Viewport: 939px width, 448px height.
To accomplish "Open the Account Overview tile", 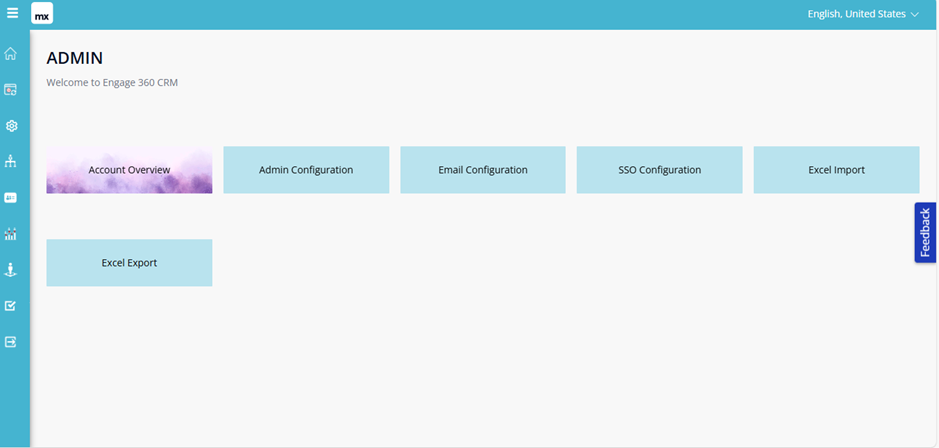I will tap(129, 170).
